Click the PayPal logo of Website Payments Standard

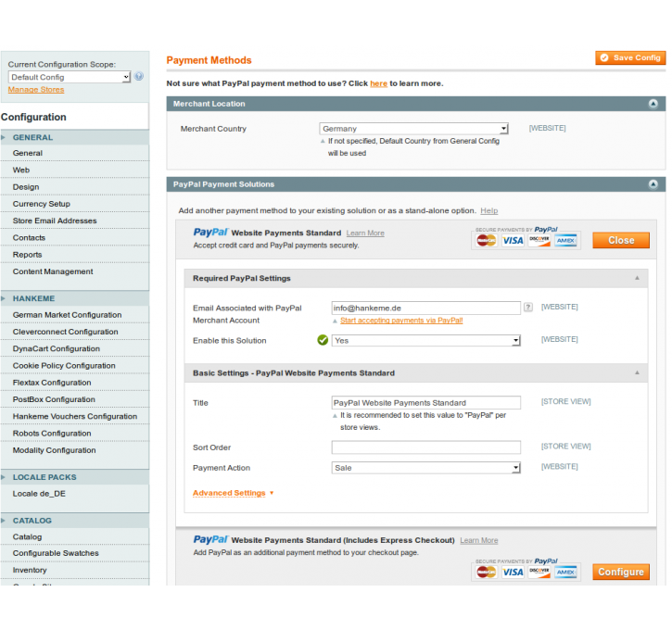210,233
